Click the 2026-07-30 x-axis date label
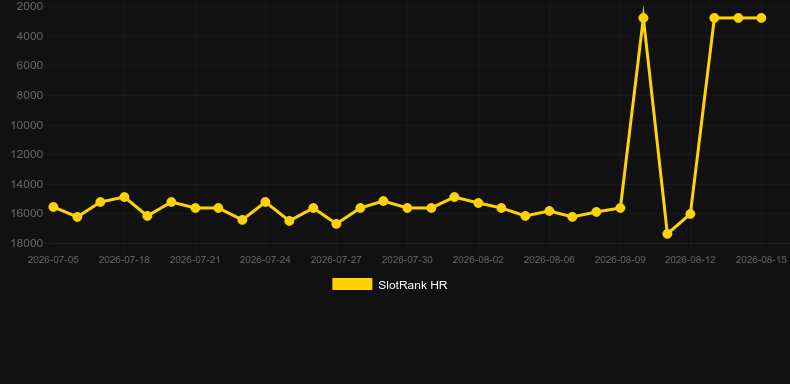 click(x=407, y=260)
